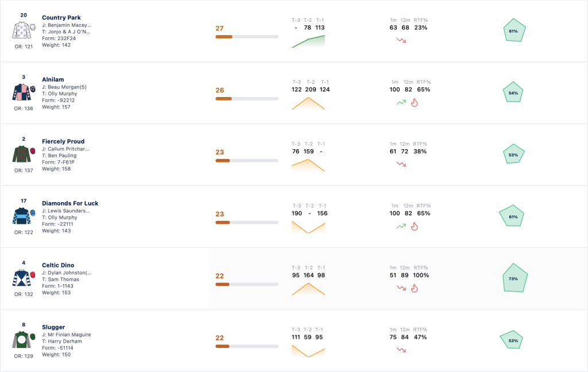Select the Celtic Dino horse name
Screen dimensions: 588x372
[x=58, y=265]
